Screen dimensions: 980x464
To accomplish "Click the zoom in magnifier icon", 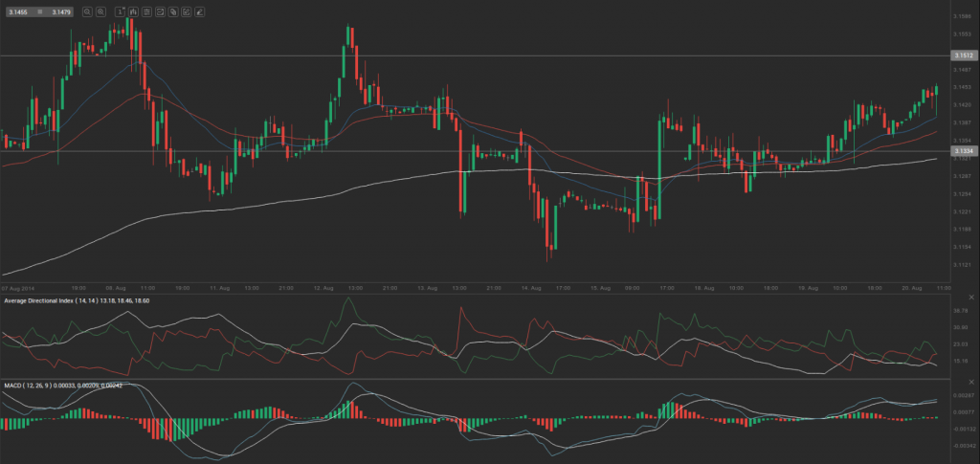I will click(x=101, y=12).
